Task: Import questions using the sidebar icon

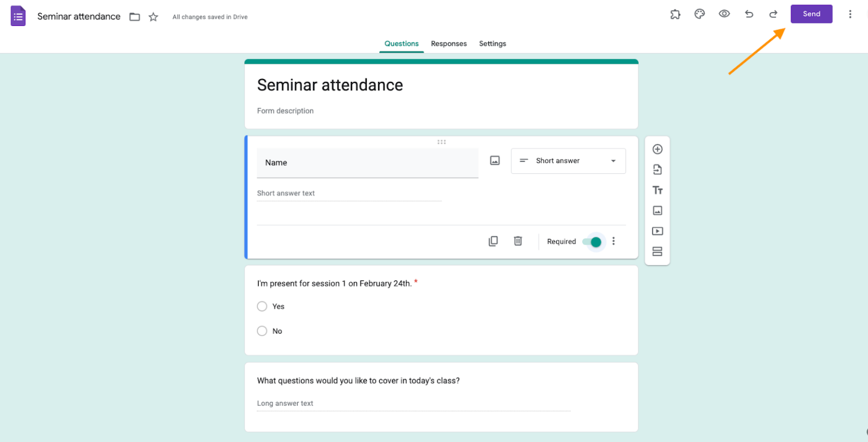Action: [x=658, y=169]
